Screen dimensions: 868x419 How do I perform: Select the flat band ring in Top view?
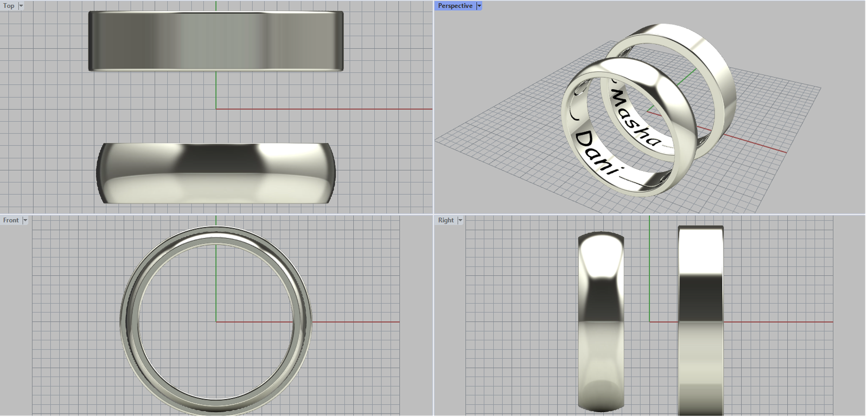(216, 41)
